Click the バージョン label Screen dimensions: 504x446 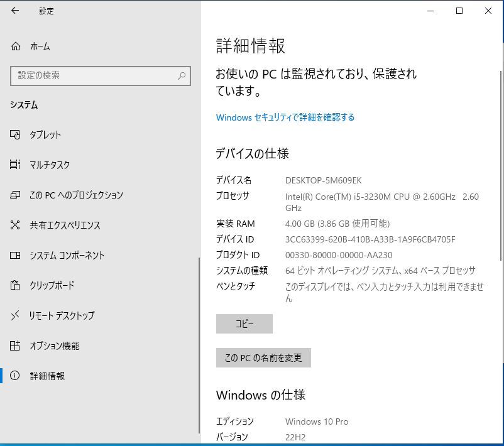pyautogui.click(x=232, y=437)
